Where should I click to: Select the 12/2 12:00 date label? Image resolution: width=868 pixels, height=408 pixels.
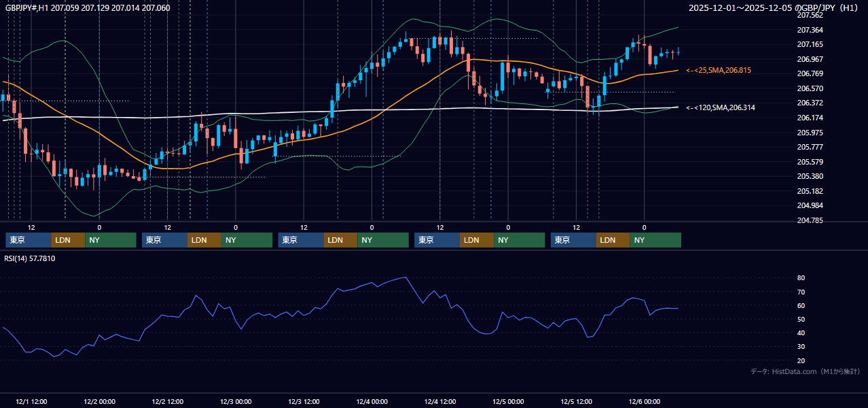[x=168, y=402]
